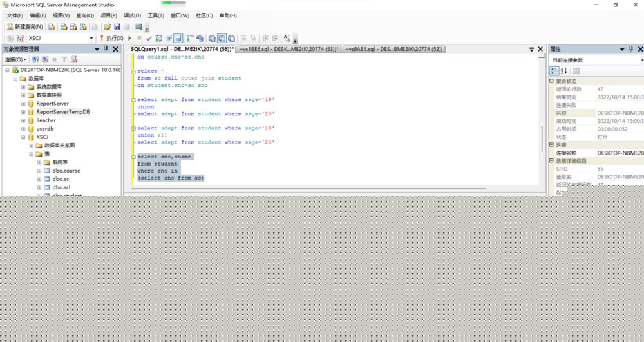
Task: Toggle auto-hide pin on 属性 panel
Action: (631, 49)
